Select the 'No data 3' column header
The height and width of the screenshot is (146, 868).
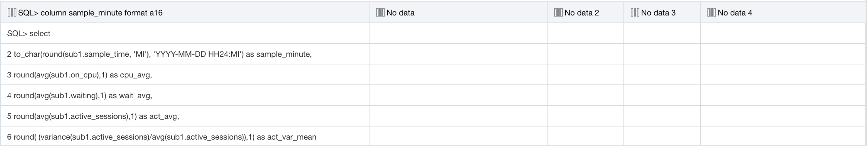(x=662, y=12)
